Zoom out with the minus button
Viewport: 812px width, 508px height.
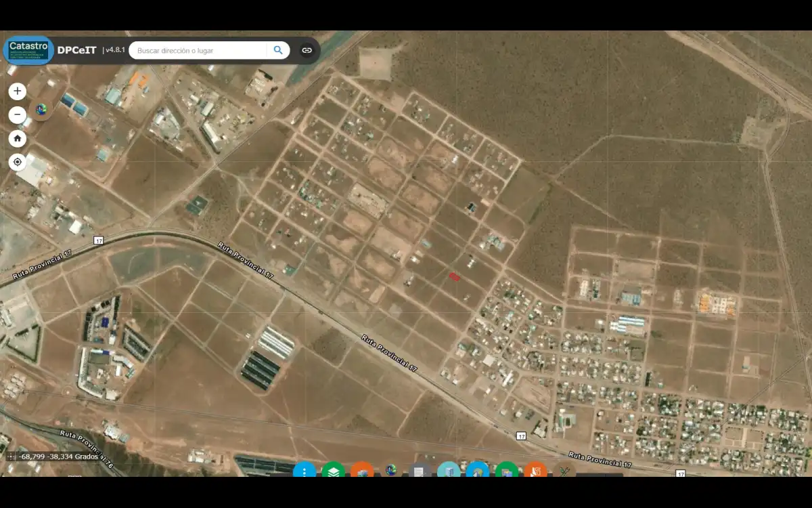18,115
